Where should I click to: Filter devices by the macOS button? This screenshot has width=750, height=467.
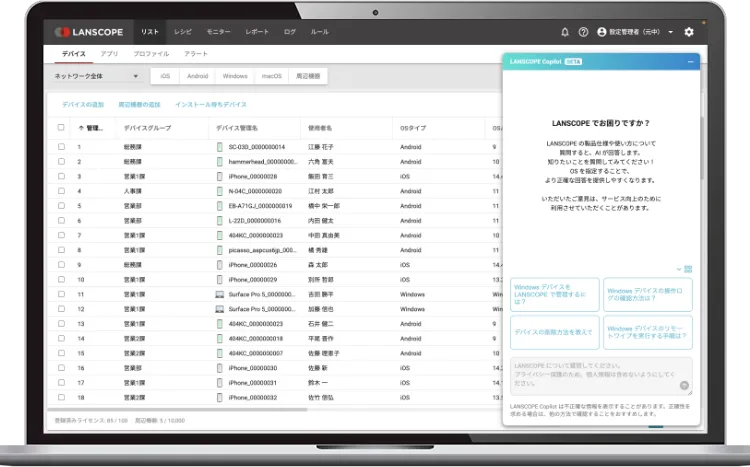[x=270, y=76]
